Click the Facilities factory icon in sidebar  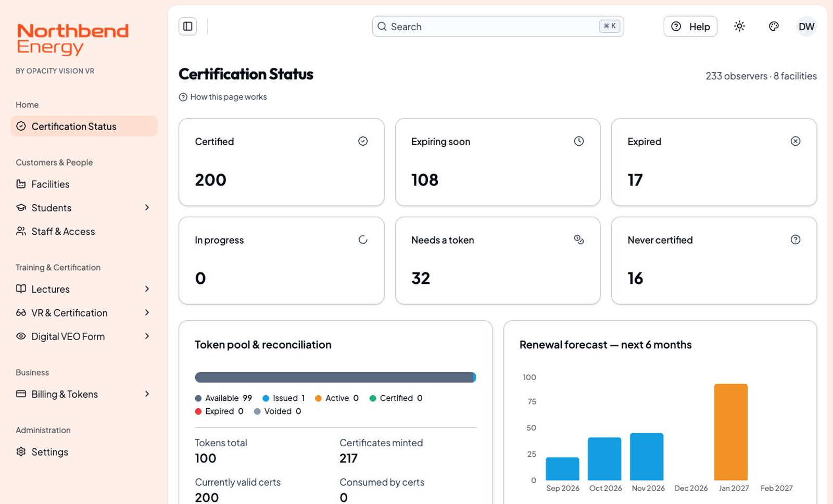pyautogui.click(x=21, y=184)
